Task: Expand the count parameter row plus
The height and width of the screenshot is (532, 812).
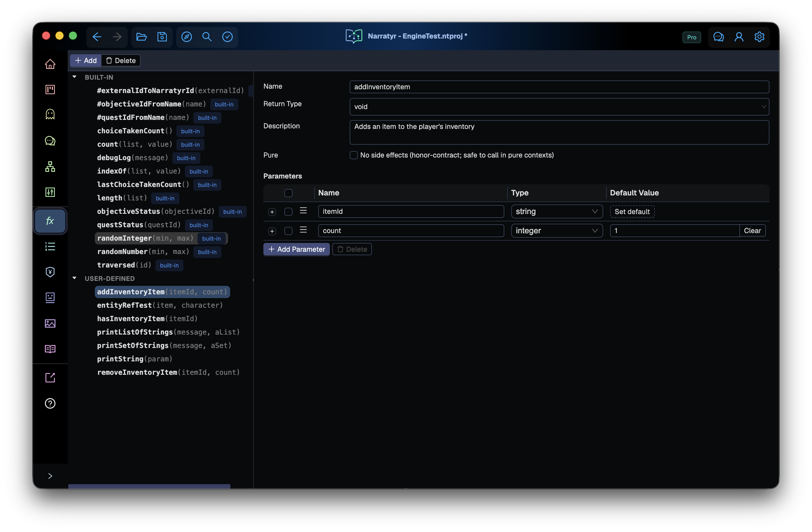Action: point(272,231)
